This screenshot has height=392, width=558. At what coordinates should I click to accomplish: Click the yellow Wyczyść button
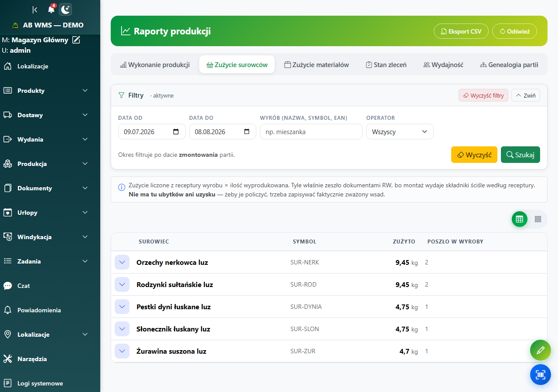[474, 155]
